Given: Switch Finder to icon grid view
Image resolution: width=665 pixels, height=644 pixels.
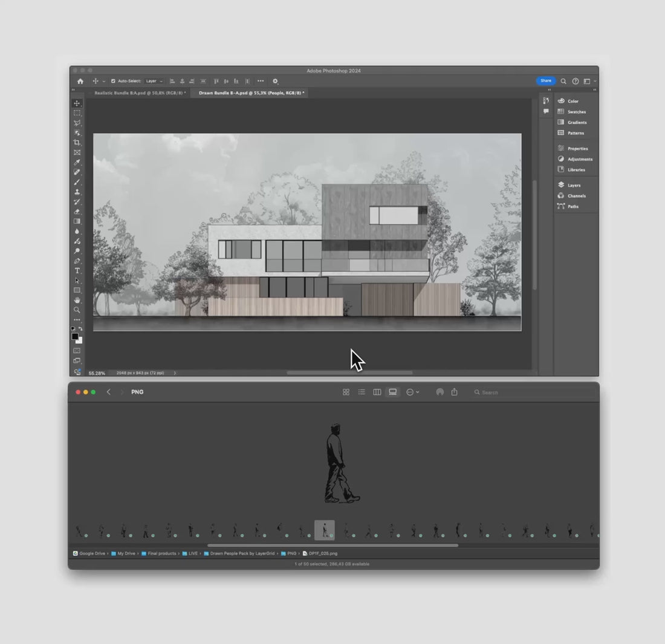Looking at the screenshot, I should 346,392.
